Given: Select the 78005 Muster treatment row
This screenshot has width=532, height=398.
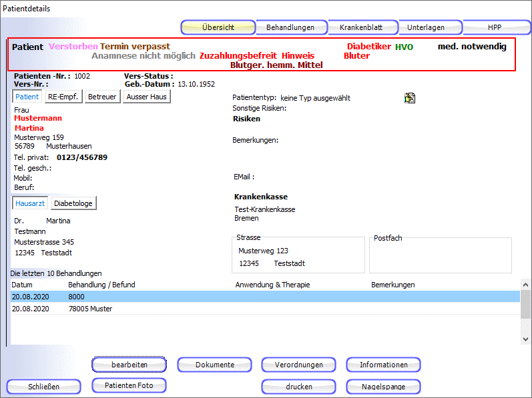Looking at the screenshot, I should coord(265,309).
